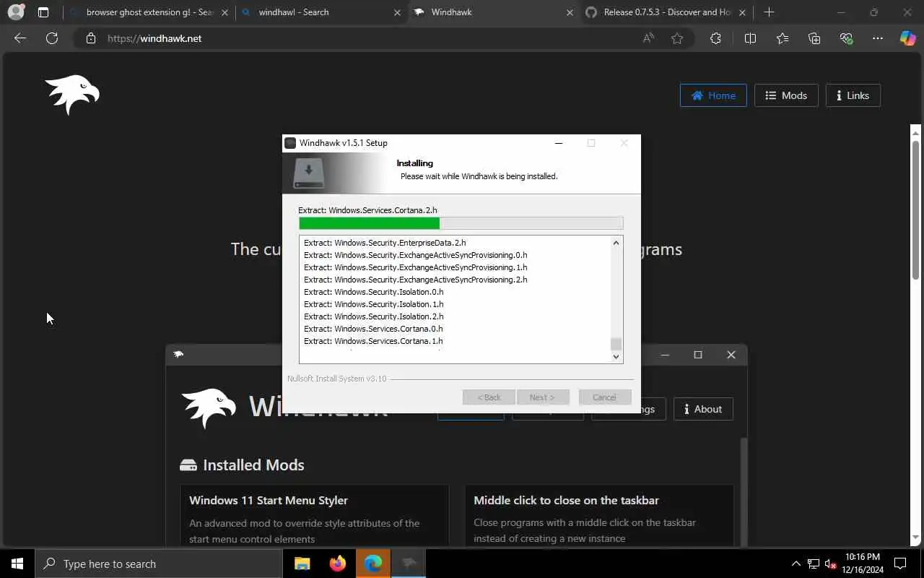
Task: Add this page to favorites star
Action: coord(677,38)
